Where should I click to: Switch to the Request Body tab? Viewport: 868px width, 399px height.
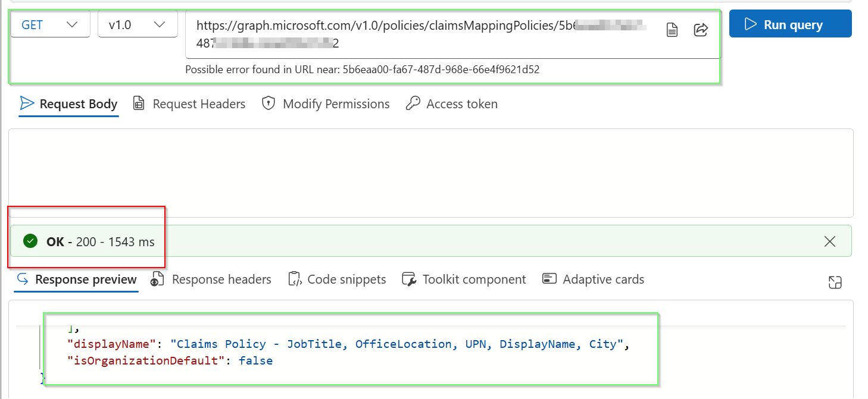69,104
